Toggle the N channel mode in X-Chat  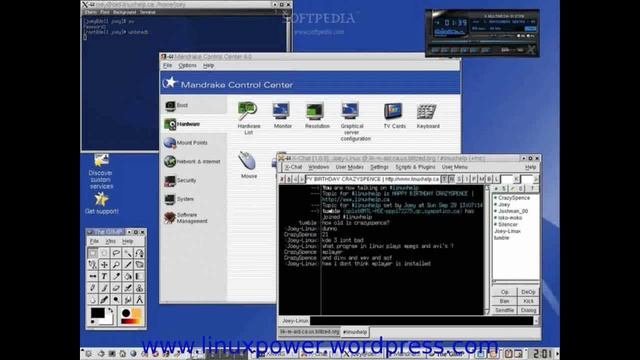[x=451, y=179]
